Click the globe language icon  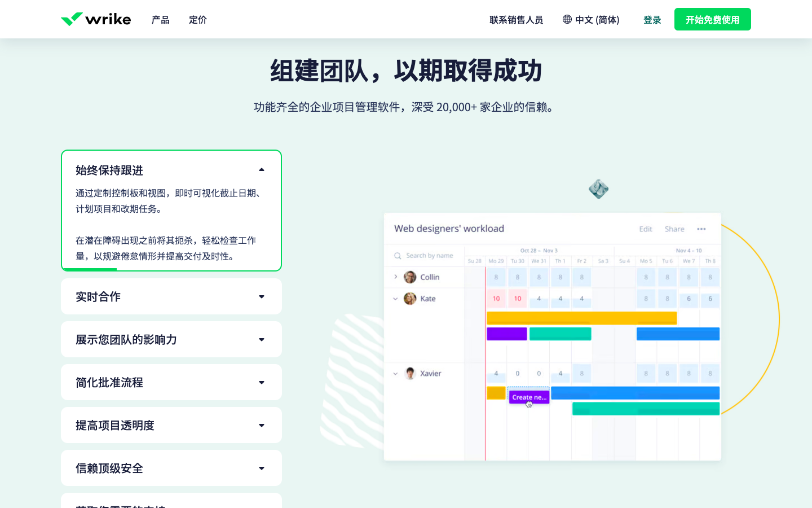[x=567, y=19]
